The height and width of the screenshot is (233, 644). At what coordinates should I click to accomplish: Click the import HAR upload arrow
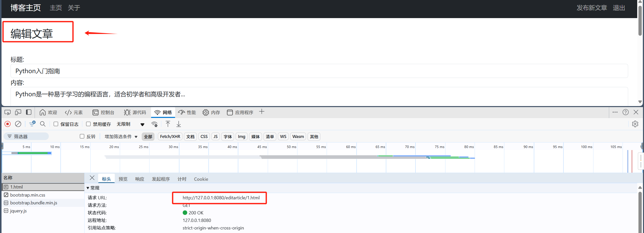168,124
